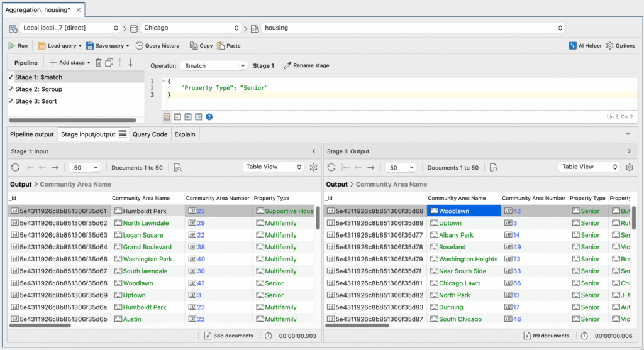Click the Input panel document search icon
The width and height of the screenshot is (644, 350).
coord(177,167)
